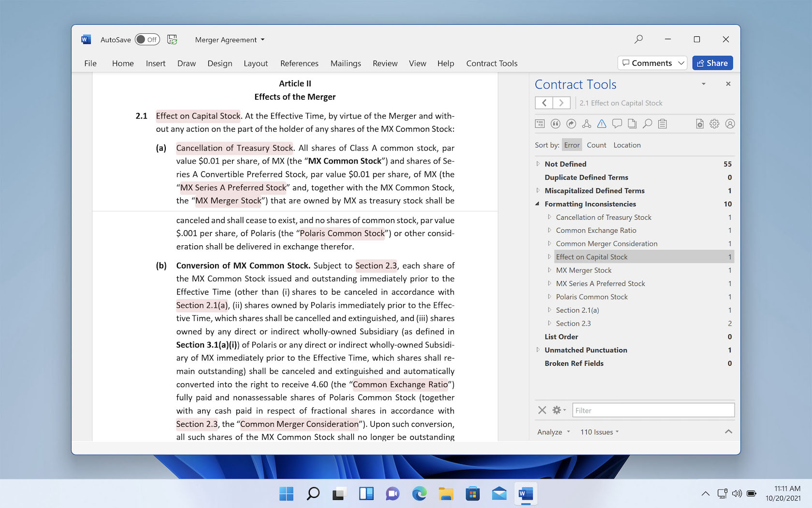Screen dimensions: 812x508
Task: Open filter options gear dropdown
Action: (559, 410)
